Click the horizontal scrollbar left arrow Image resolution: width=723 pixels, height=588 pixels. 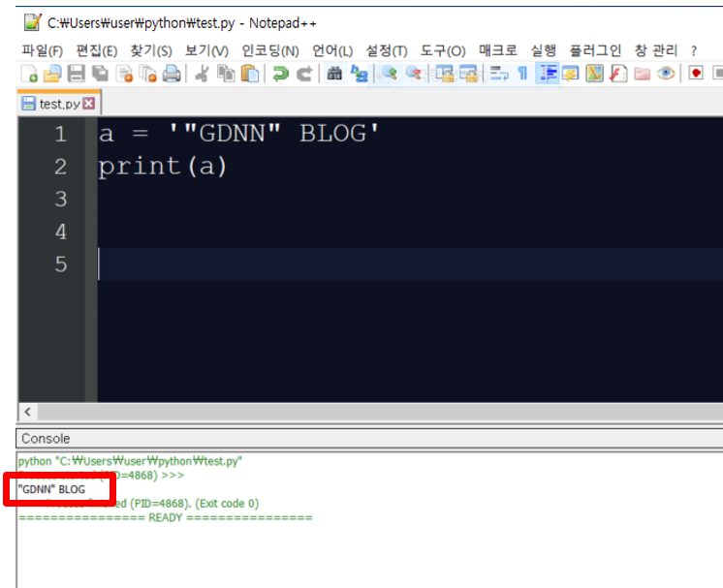point(28,412)
